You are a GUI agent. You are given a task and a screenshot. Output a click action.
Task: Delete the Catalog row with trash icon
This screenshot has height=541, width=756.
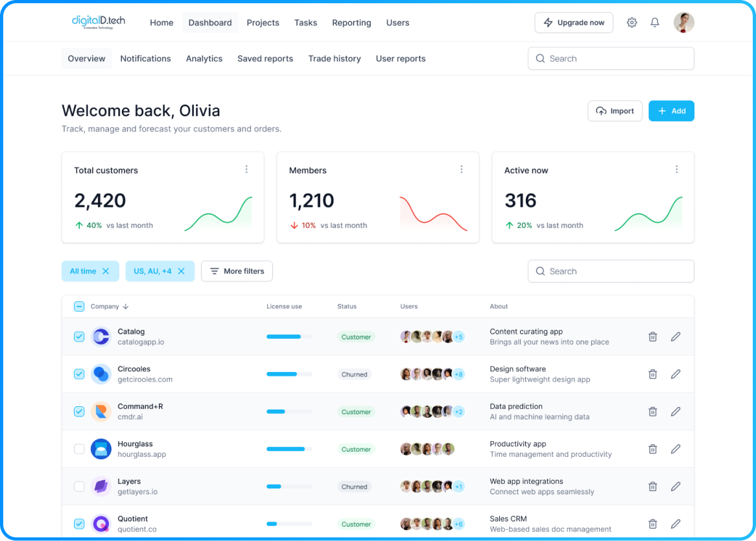(653, 337)
